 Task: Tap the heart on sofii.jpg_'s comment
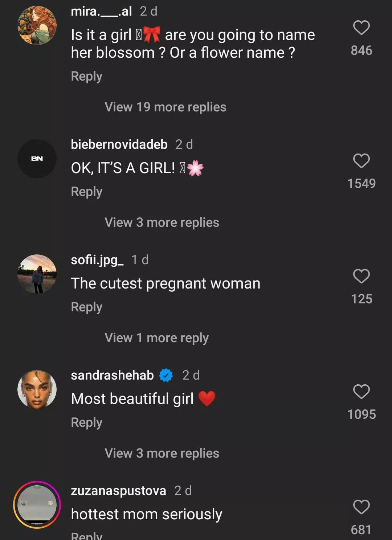[361, 276]
